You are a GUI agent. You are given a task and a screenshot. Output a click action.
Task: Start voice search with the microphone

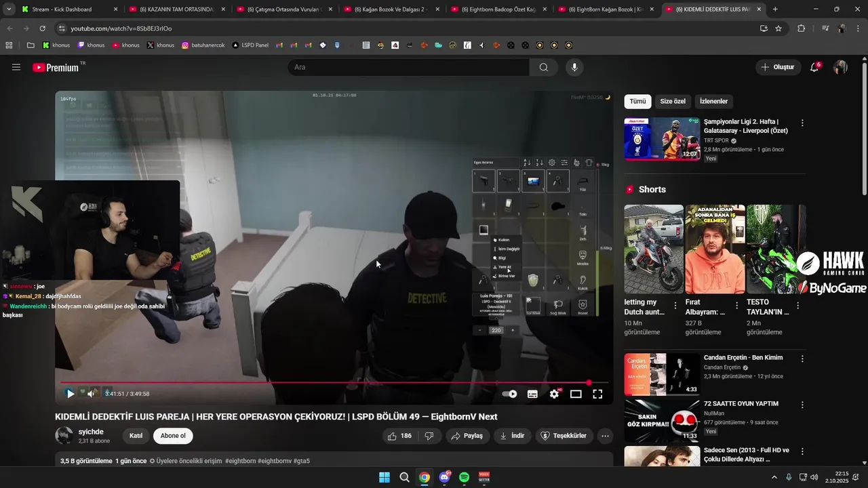tap(574, 67)
